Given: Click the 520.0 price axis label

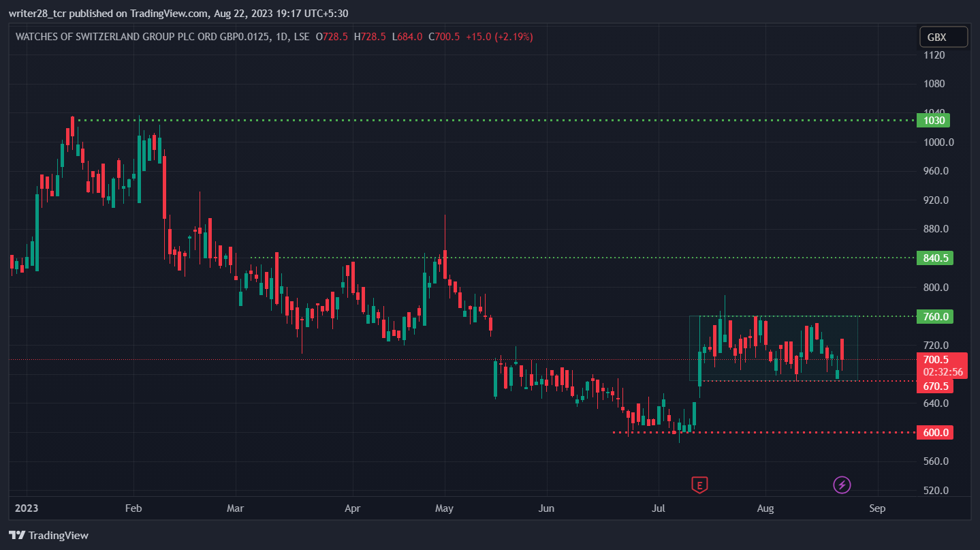Looking at the screenshot, I should pyautogui.click(x=936, y=491).
